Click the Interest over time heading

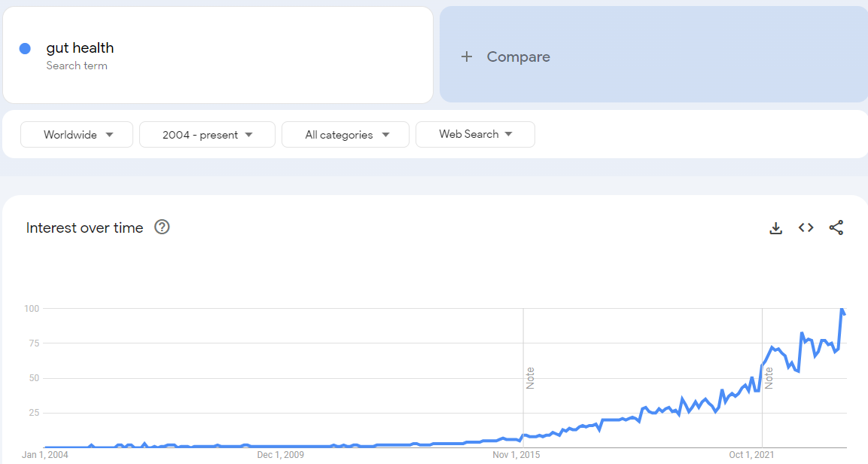[x=85, y=227]
